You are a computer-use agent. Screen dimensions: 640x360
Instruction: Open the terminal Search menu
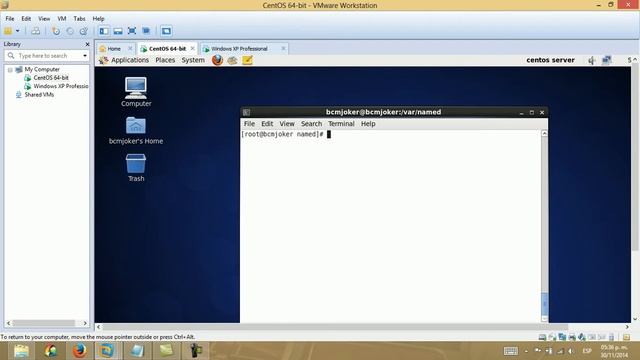311,124
